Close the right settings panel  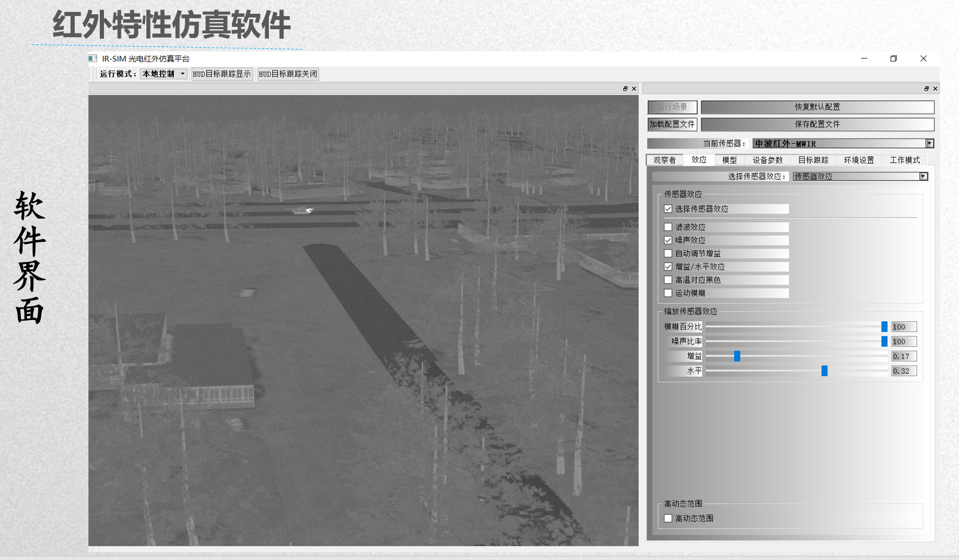pos(935,89)
